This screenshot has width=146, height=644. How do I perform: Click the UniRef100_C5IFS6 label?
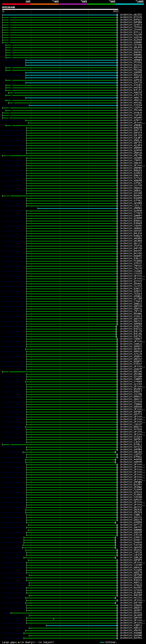pos(131,246)
